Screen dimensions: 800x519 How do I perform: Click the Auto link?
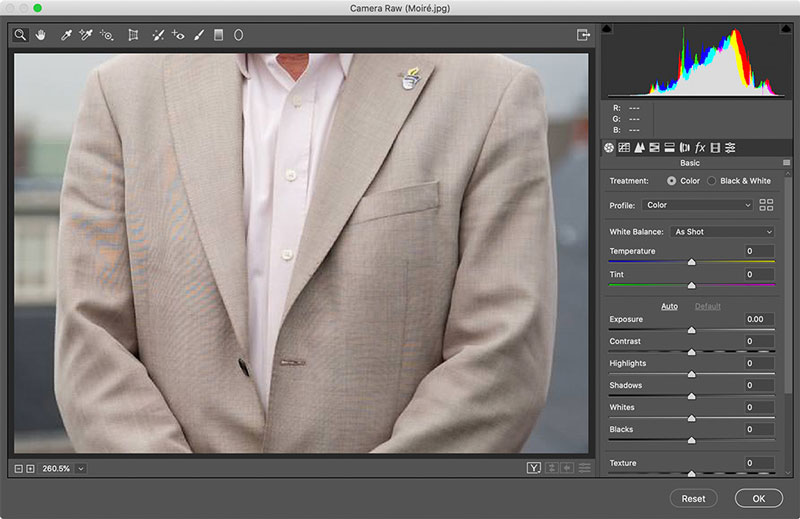(x=669, y=306)
